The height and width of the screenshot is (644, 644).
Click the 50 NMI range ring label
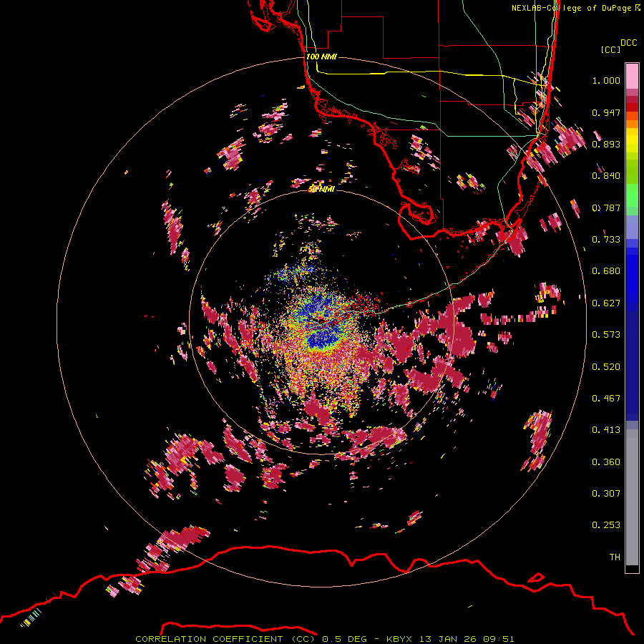pos(321,190)
